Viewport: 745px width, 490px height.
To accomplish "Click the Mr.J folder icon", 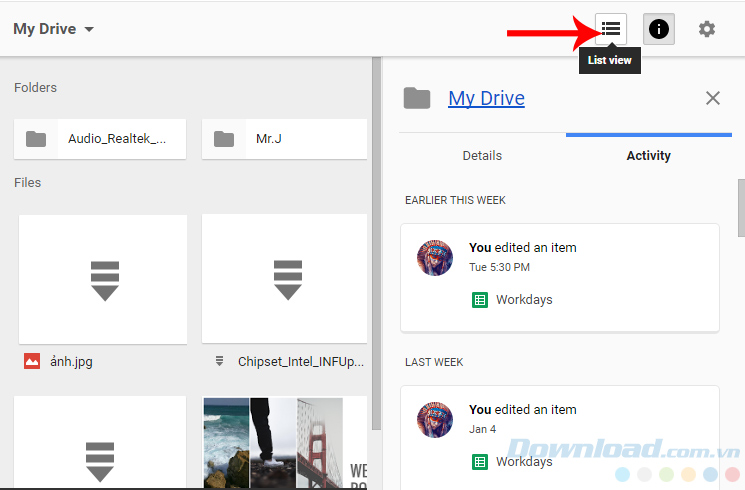I will (x=224, y=139).
